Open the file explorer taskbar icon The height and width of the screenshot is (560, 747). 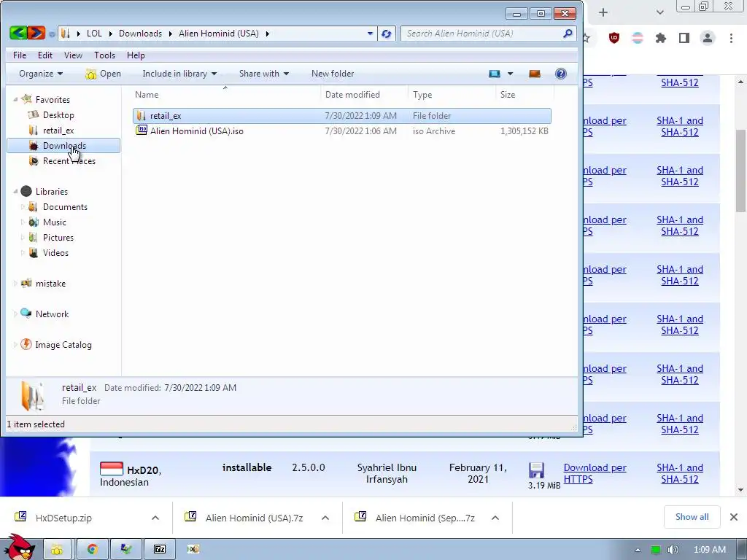pos(57,549)
